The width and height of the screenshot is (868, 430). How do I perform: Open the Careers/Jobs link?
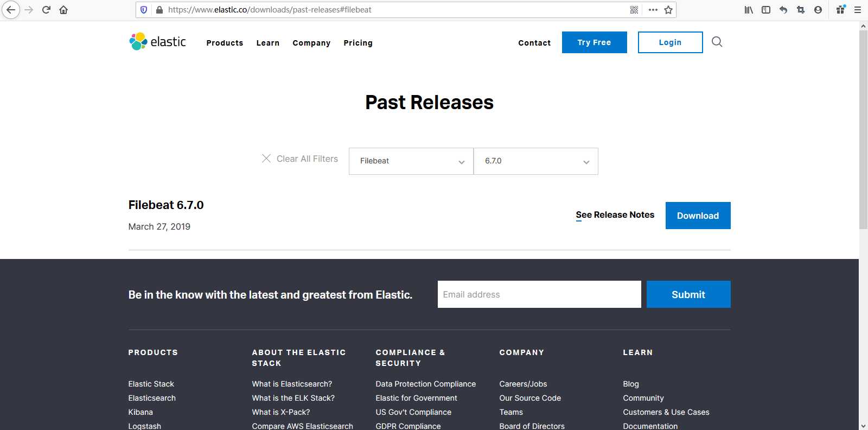coord(523,384)
